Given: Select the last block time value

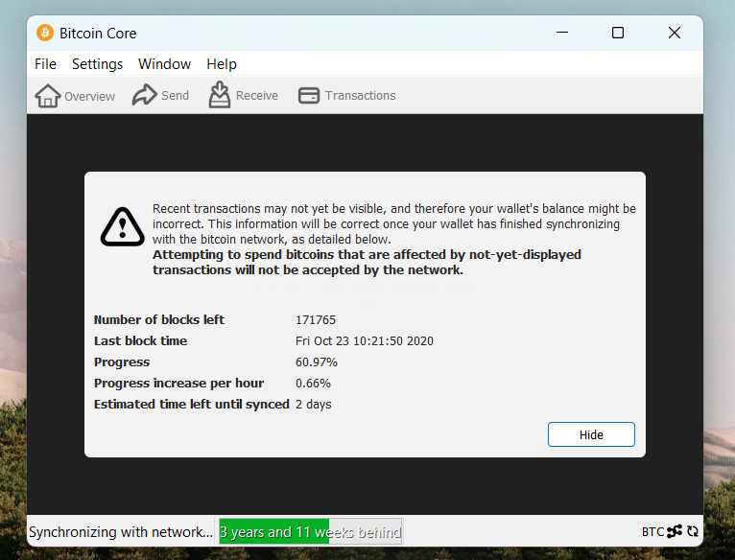Looking at the screenshot, I should click(365, 340).
